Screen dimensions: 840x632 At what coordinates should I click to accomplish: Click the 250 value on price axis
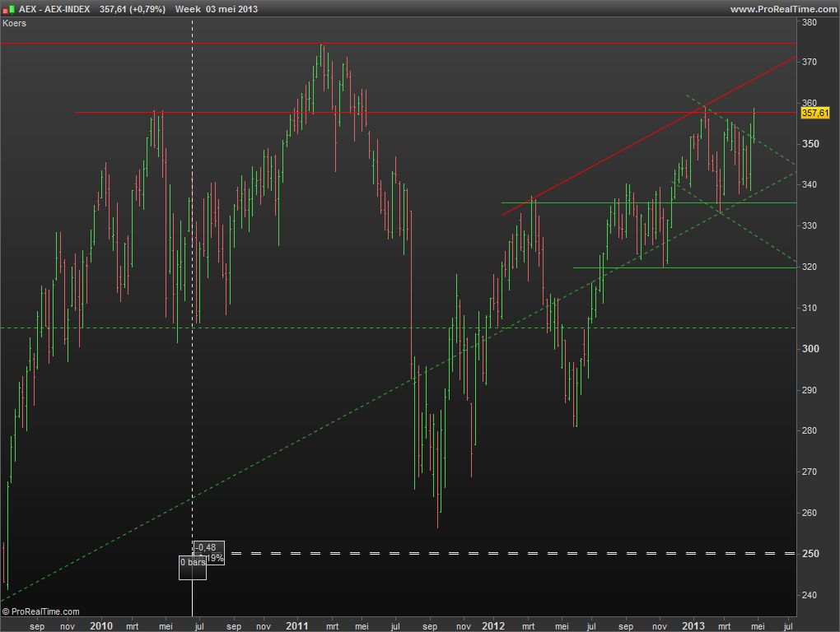(x=809, y=554)
